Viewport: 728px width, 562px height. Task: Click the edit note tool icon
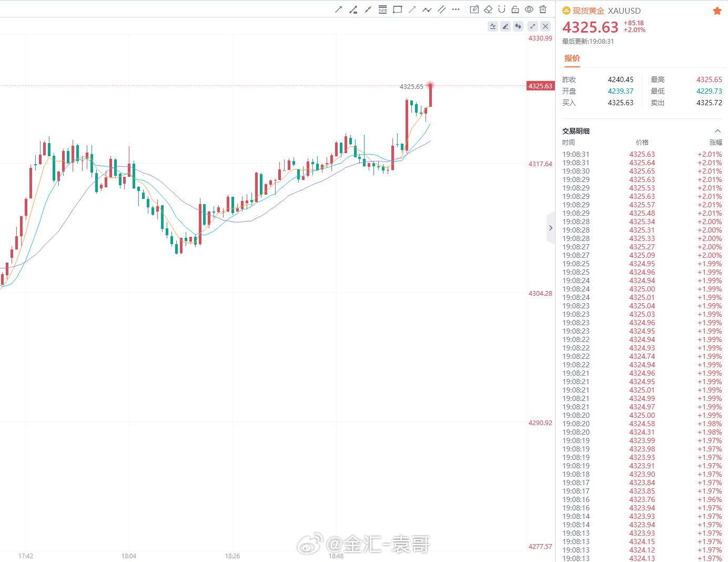click(x=474, y=9)
